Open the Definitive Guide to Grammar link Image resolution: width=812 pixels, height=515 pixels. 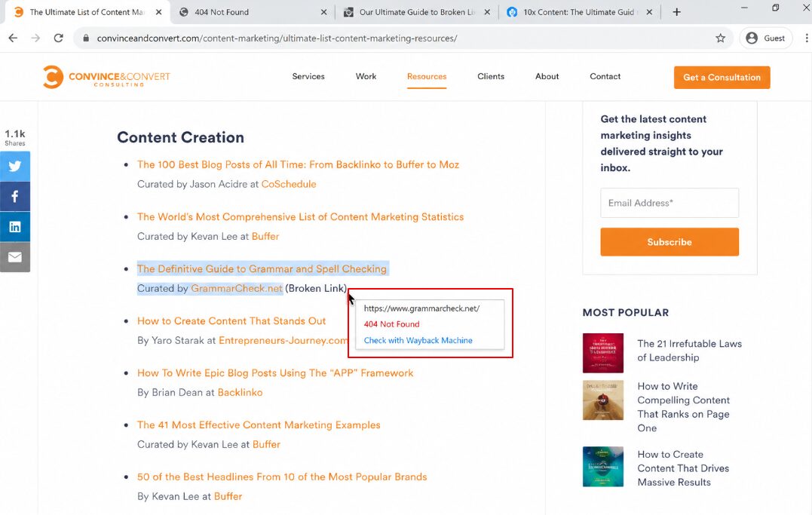coord(262,269)
